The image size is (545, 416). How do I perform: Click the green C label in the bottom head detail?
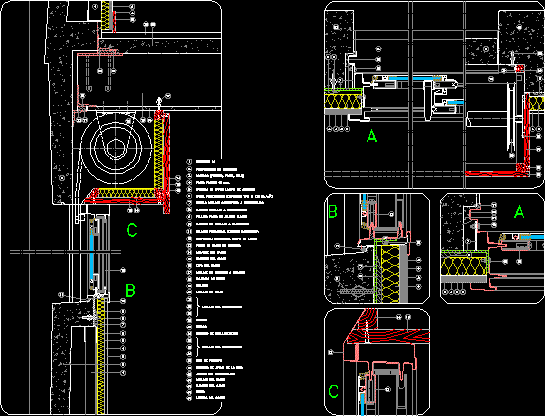point(333,391)
